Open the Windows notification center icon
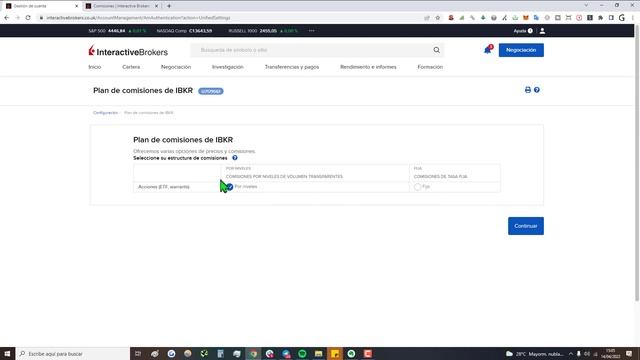This screenshot has height=360, width=640. (629, 353)
